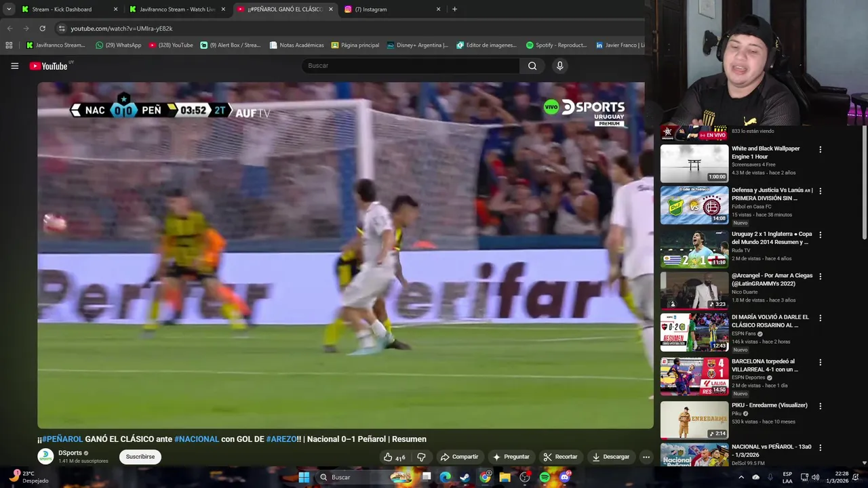This screenshot has width=868, height=488.
Task: Open (328) YouTube bookmark
Action: point(171,45)
